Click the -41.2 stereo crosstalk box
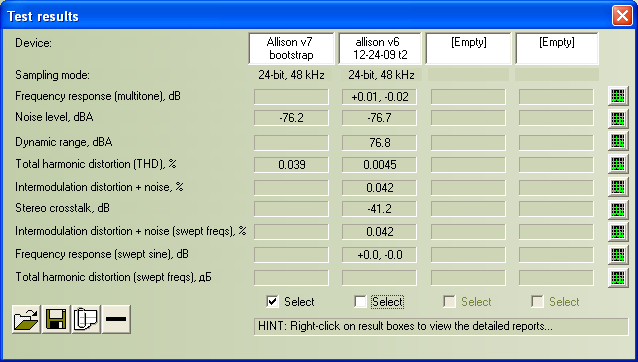The image size is (638, 362). (x=379, y=209)
